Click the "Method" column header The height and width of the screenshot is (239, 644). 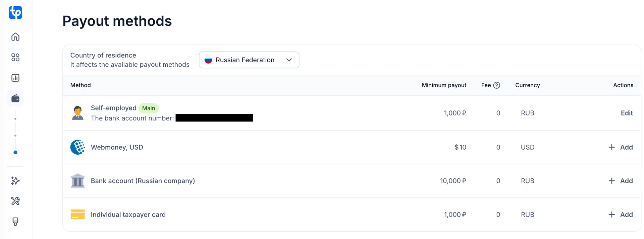click(x=80, y=85)
